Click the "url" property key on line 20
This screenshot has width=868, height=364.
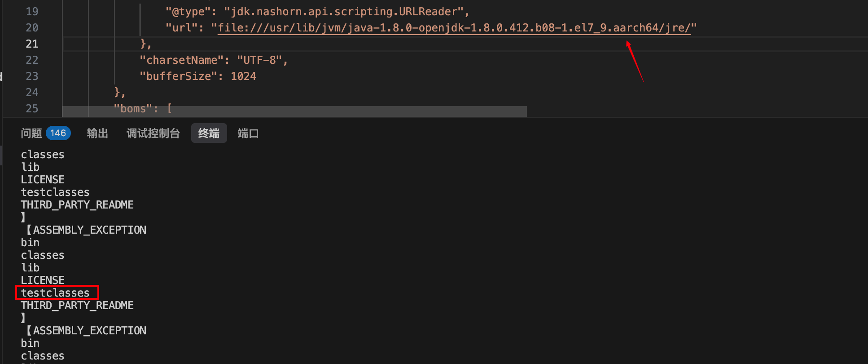click(181, 27)
